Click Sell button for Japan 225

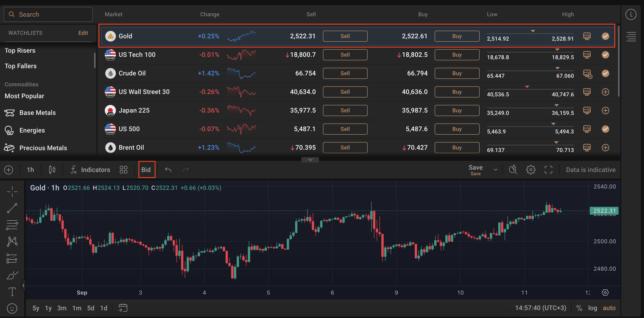(345, 110)
